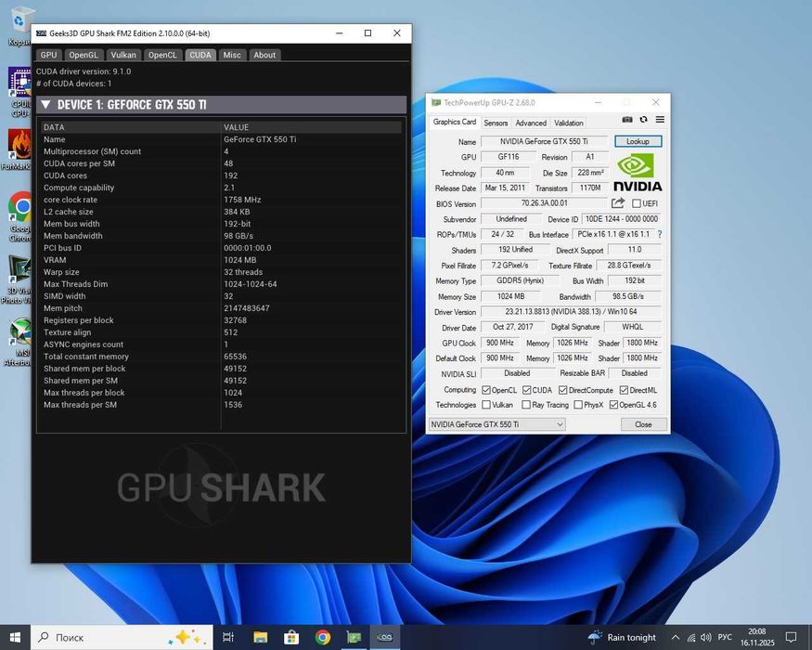This screenshot has height=650, width=812.
Task: Toggle the UEFI checkbox
Action: [x=637, y=203]
